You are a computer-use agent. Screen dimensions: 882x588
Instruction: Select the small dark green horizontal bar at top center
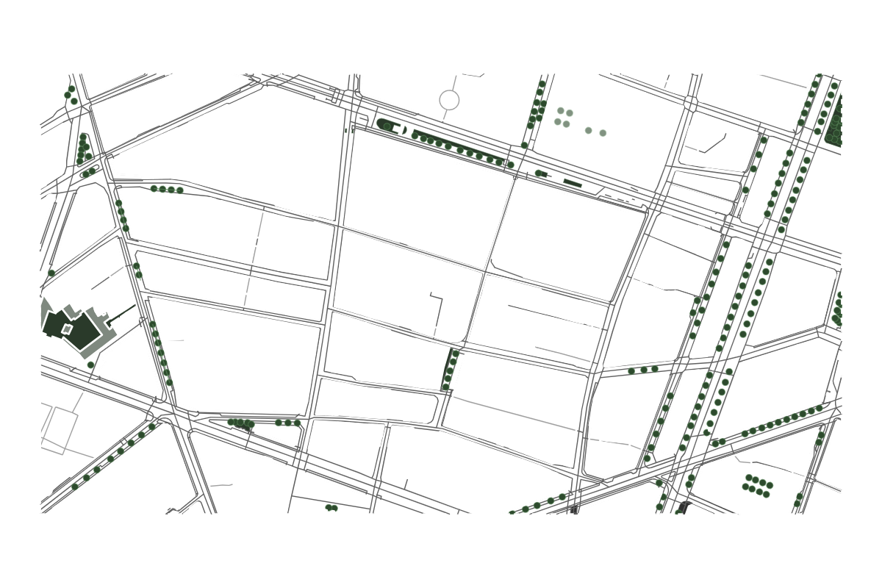click(573, 183)
